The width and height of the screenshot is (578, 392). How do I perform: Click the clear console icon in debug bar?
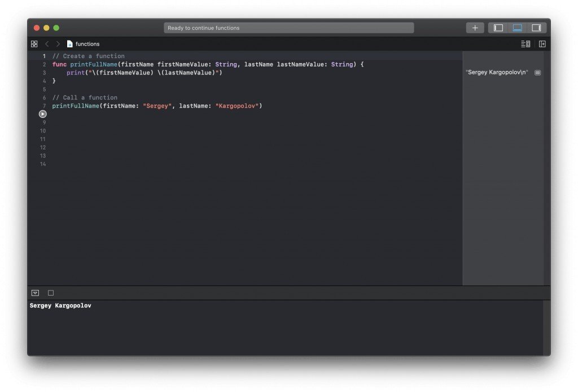[x=50, y=293]
